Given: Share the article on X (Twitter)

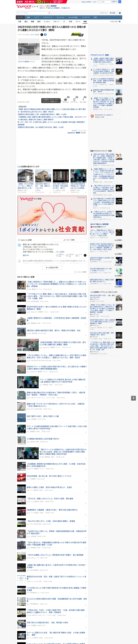Looking at the screenshot, I should pos(42,35).
